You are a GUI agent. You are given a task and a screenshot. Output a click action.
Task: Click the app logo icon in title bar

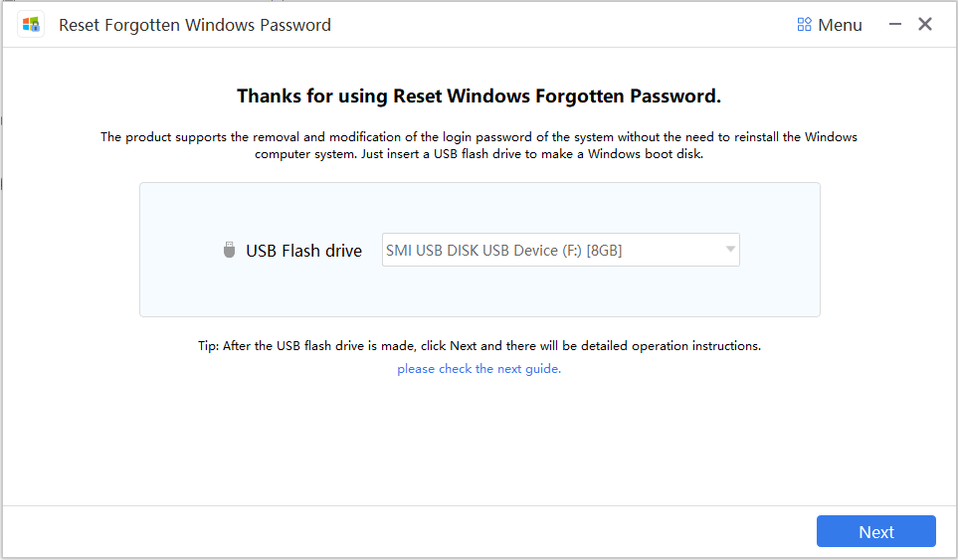point(31,25)
